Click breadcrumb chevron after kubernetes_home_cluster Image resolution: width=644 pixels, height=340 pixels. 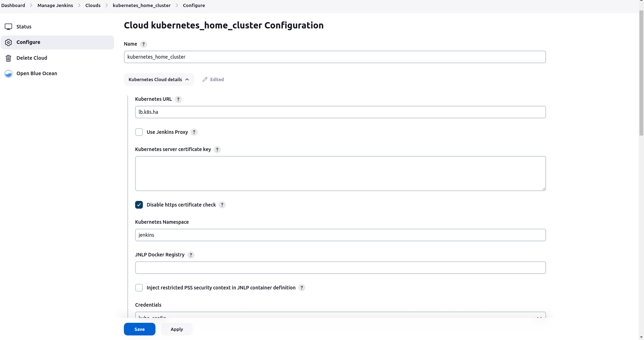coord(177,5)
